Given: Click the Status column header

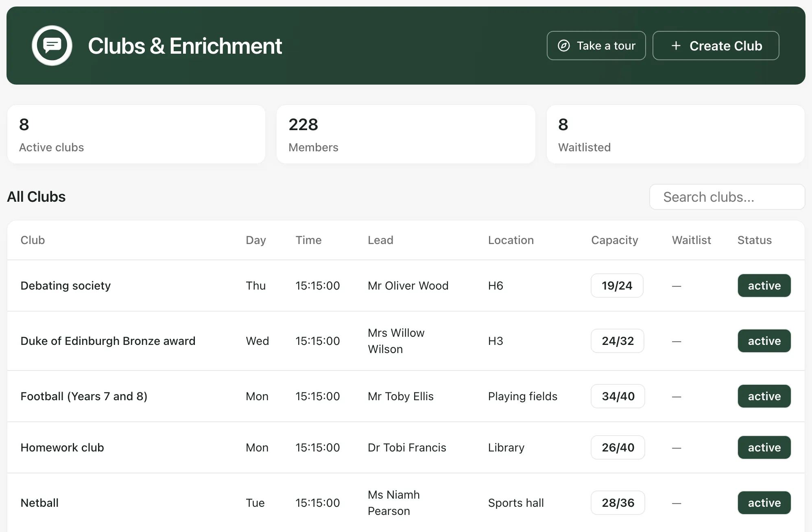Looking at the screenshot, I should click(x=754, y=240).
